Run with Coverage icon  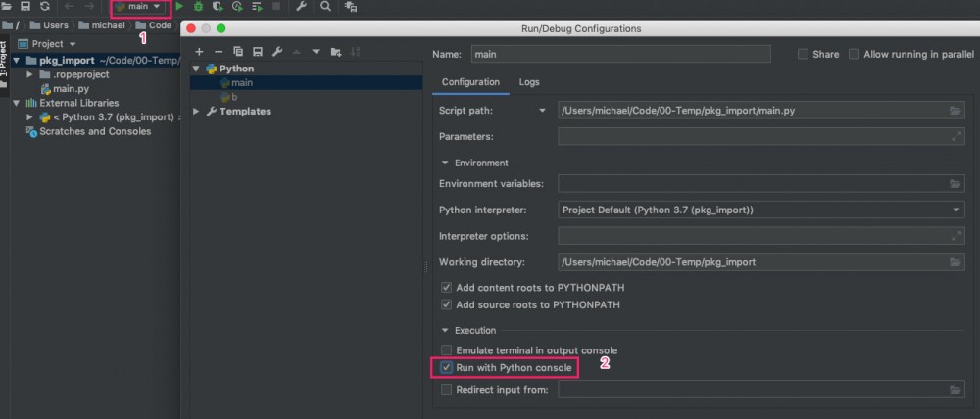[218, 6]
